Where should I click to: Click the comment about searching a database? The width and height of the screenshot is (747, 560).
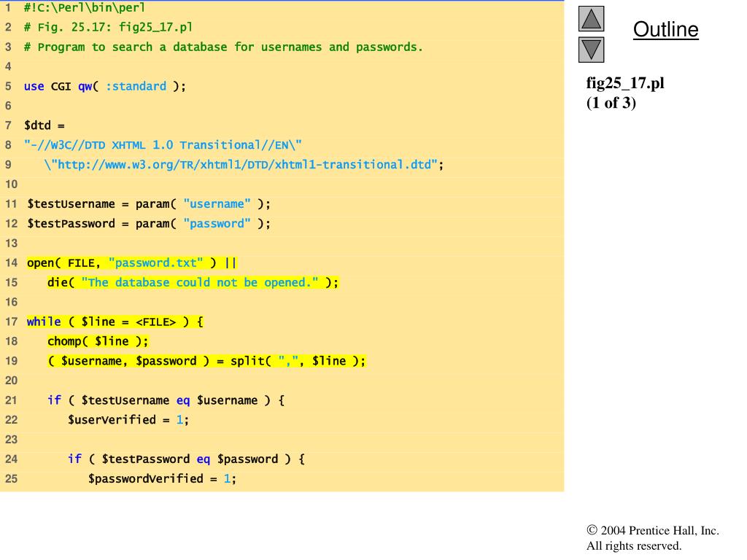coord(223,47)
